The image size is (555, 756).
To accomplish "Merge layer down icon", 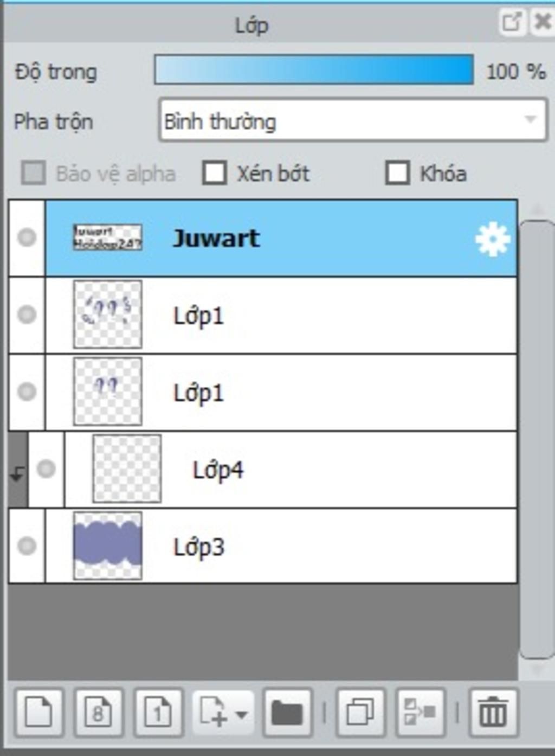I will click(421, 712).
